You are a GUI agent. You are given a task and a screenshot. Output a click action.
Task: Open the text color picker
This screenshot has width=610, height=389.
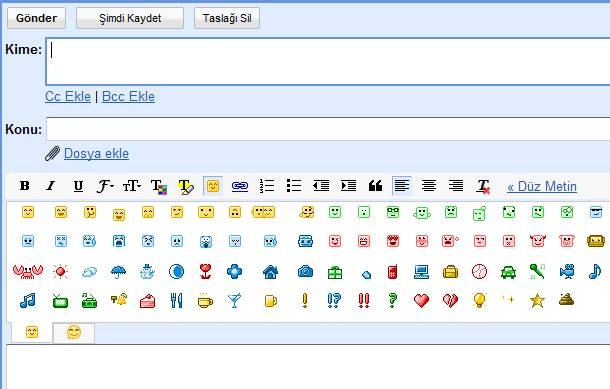tap(158, 186)
